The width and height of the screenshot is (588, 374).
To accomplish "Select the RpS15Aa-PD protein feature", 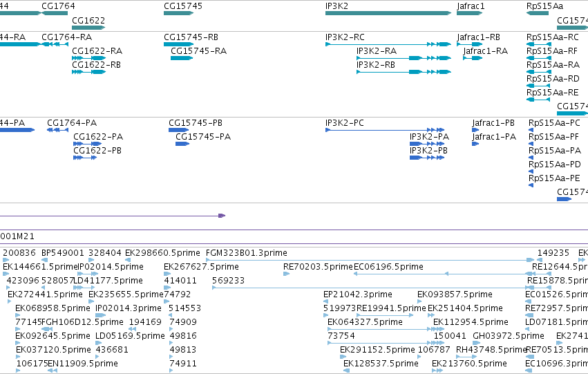I will click(531, 172).
